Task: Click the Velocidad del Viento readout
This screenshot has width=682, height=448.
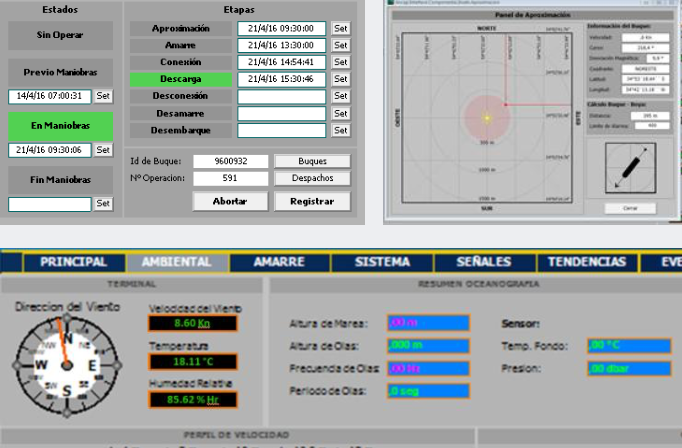Action: click(x=179, y=324)
